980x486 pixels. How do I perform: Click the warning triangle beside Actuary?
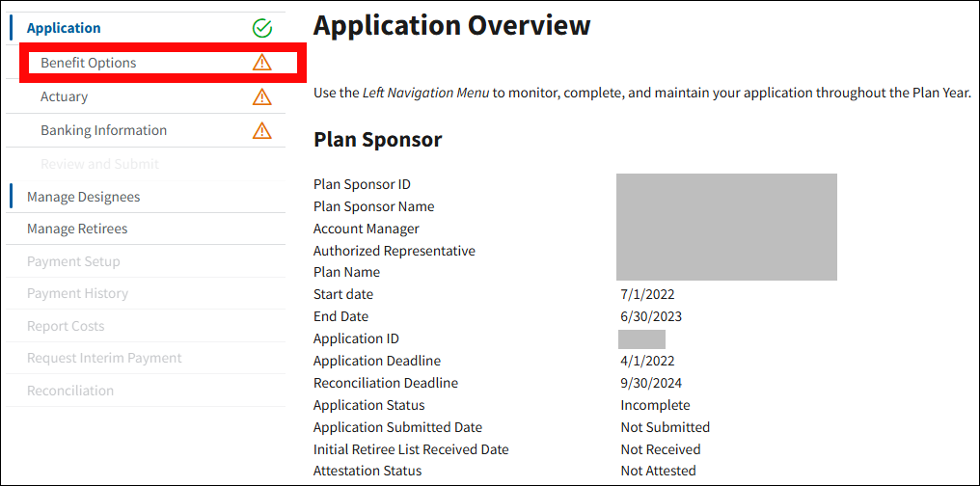(x=261, y=96)
